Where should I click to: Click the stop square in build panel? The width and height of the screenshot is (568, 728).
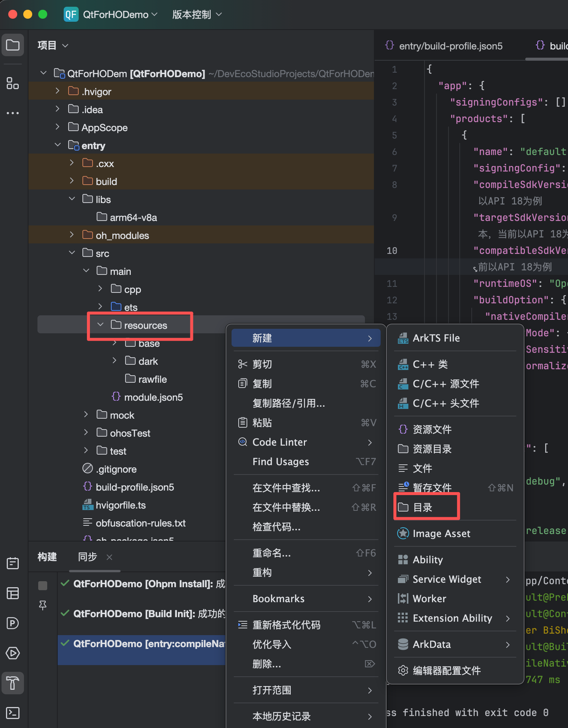point(43,585)
